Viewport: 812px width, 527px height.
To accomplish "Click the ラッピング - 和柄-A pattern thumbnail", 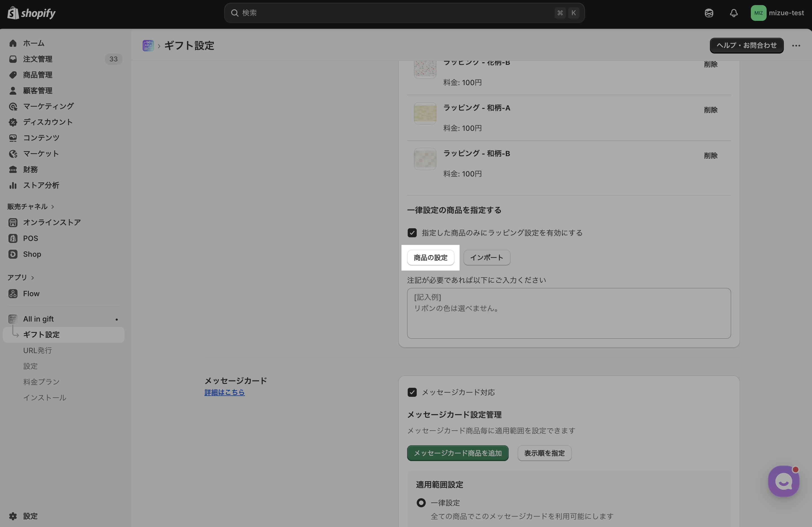I will [x=425, y=113].
